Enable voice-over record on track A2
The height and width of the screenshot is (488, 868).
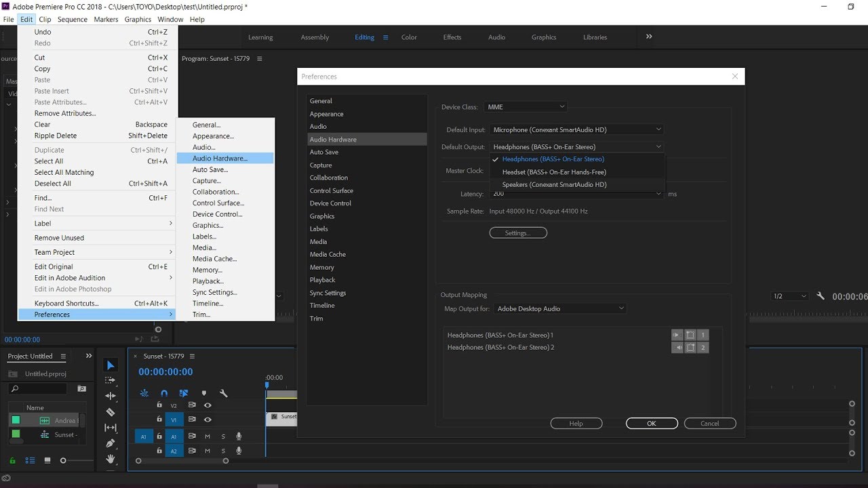[239, 451]
